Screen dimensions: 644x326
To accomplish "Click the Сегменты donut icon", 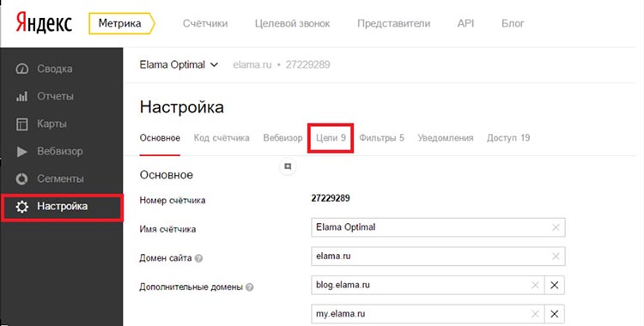I will 21,179.
